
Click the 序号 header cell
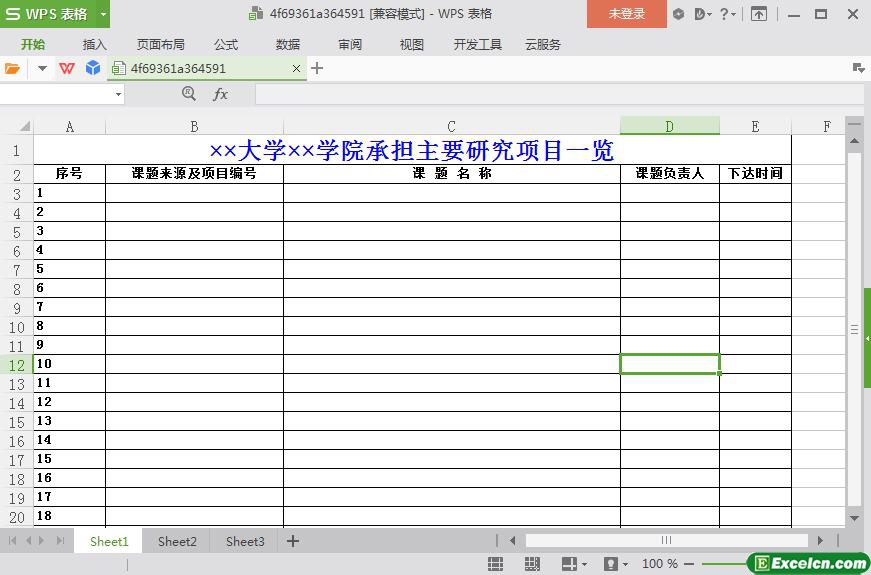(x=69, y=174)
